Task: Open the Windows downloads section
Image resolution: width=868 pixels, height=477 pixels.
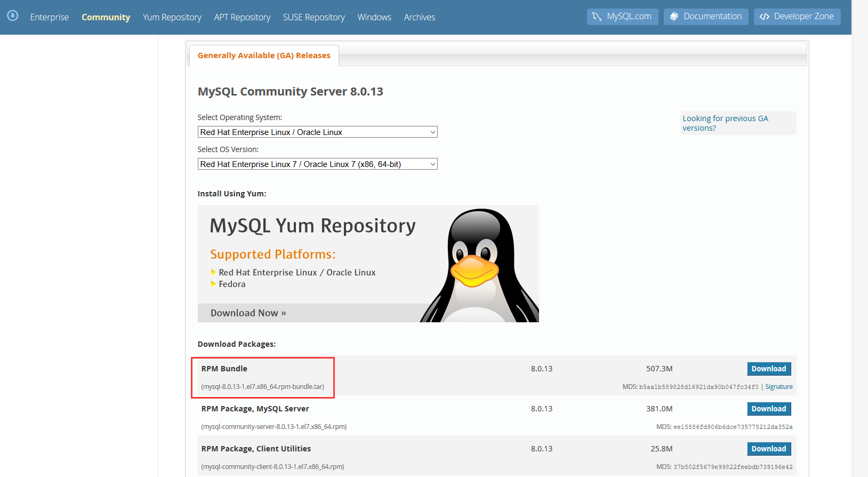Action: tap(374, 17)
